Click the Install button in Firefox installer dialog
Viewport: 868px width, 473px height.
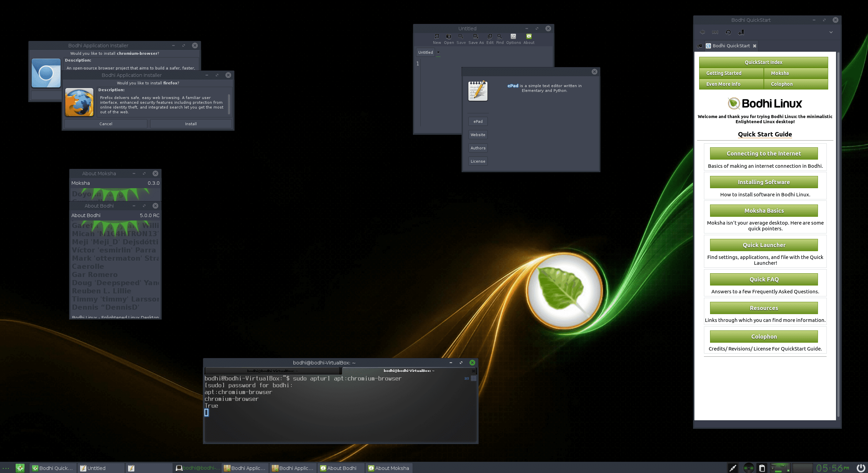click(x=191, y=124)
